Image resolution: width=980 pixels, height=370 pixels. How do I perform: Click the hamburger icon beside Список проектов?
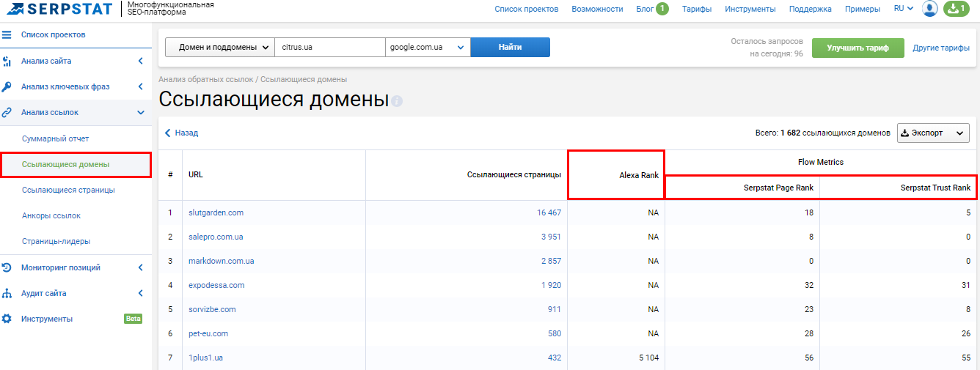pyautogui.click(x=7, y=34)
